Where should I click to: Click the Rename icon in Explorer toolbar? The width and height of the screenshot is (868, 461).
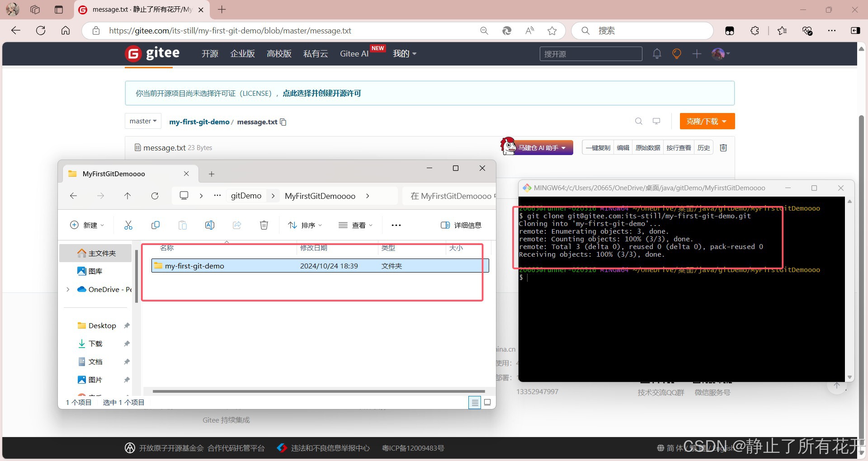pyautogui.click(x=210, y=225)
